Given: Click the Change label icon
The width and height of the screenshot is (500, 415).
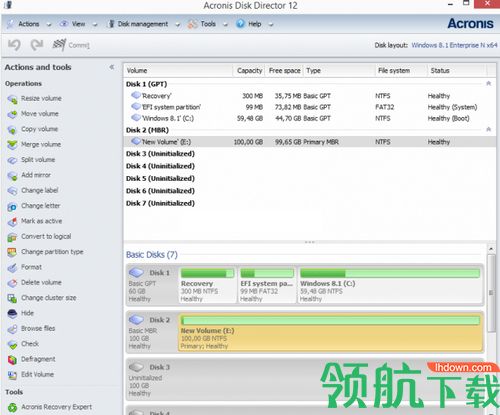Looking at the screenshot, I should (12, 191).
